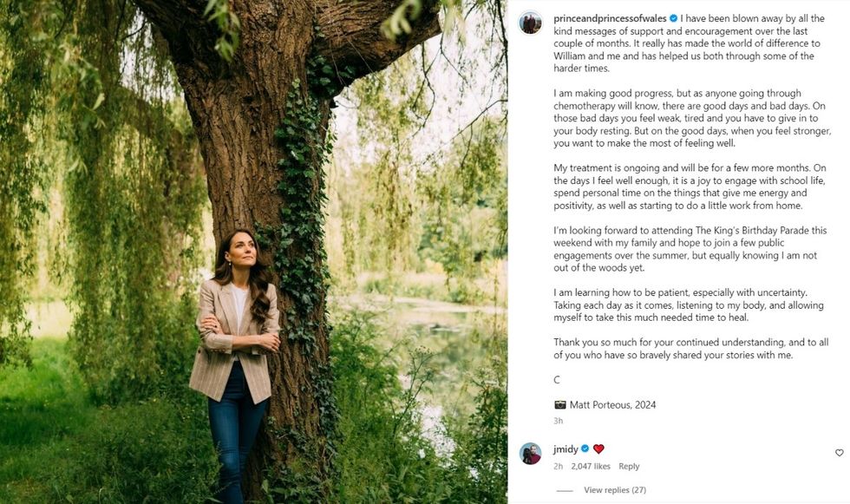Screen dimensions: 850x504
Task: Like jmidy's comment with heart icon
Action: (x=839, y=453)
